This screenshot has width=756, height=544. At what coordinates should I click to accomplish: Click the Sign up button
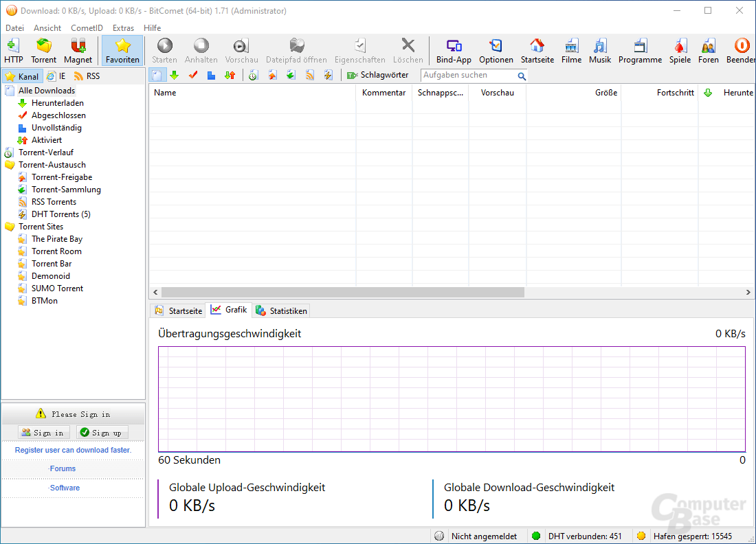tap(102, 433)
